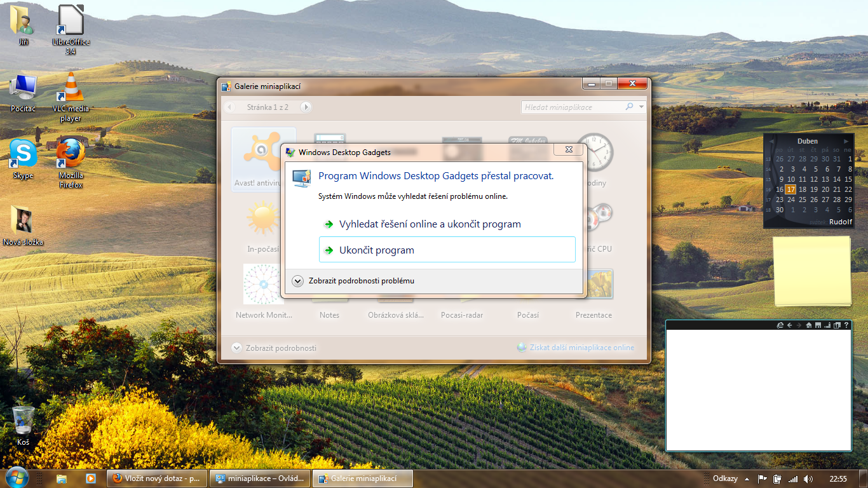This screenshot has height=488, width=868.
Task: Switch to Firefox Vložit nový dotaz window
Action: [158, 478]
